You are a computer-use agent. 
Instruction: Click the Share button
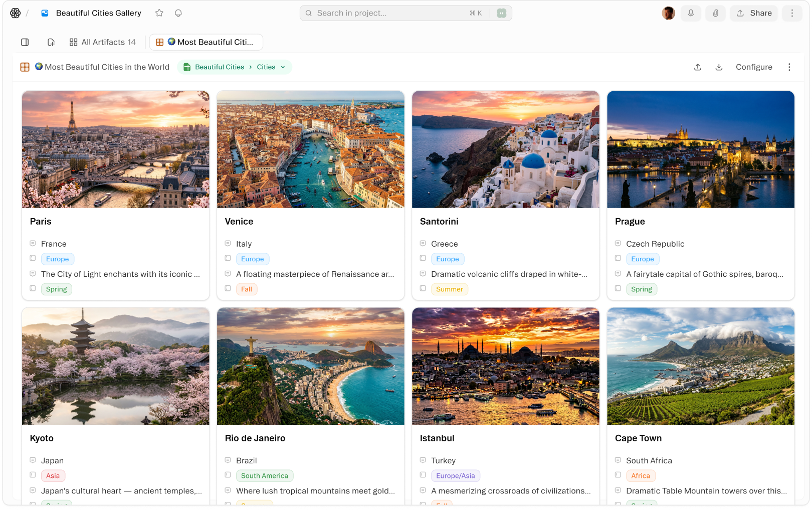(754, 13)
